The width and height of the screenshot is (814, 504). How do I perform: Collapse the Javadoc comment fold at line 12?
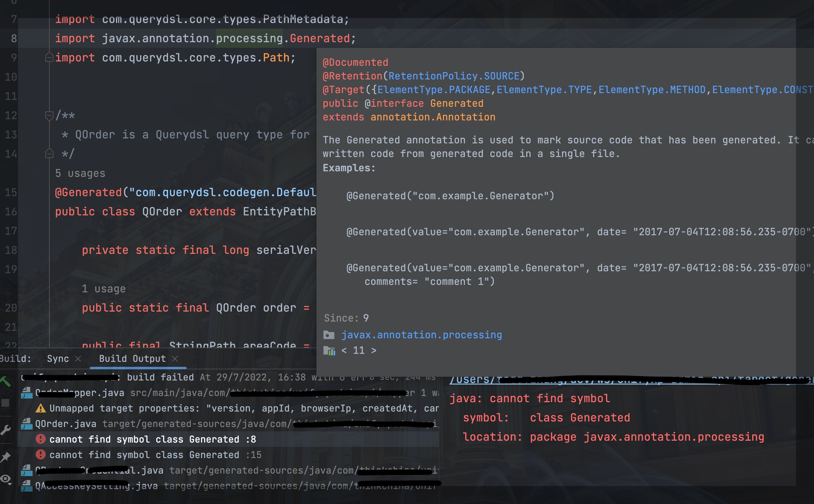49,116
